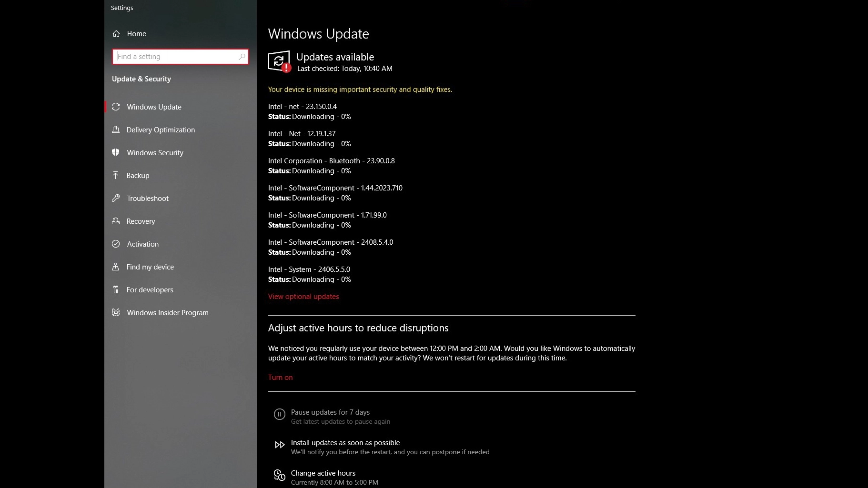
Task: Open the Home settings page
Action: (x=180, y=33)
